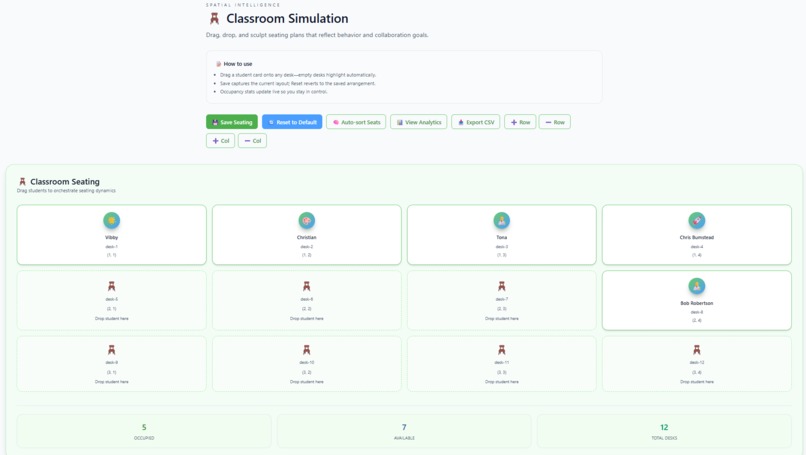The image size is (806, 455).
Task: Add a row with the plus Row button
Action: click(x=520, y=122)
